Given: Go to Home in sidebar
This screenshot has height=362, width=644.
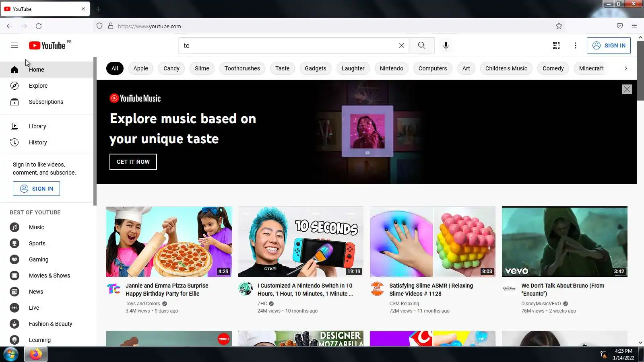Looking at the screenshot, I should coord(47,70).
